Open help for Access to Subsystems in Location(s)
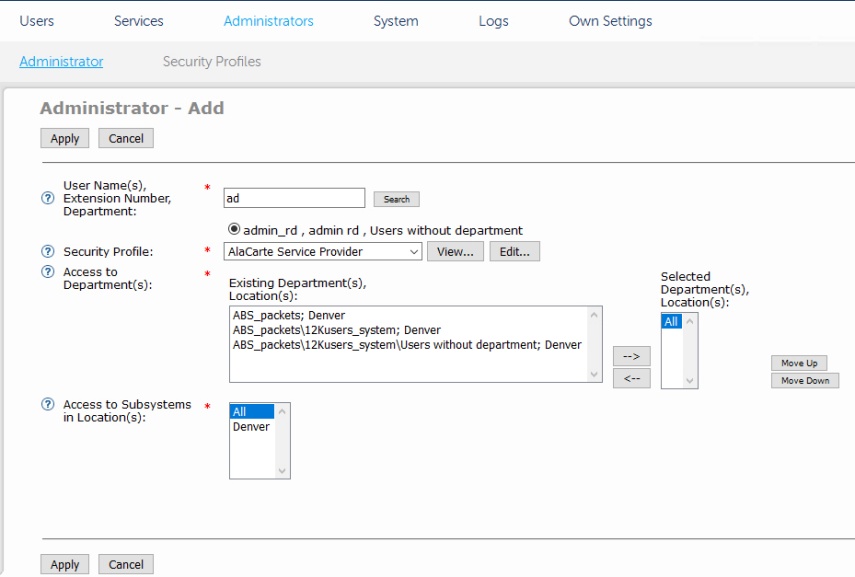The image size is (855, 577). (47, 405)
